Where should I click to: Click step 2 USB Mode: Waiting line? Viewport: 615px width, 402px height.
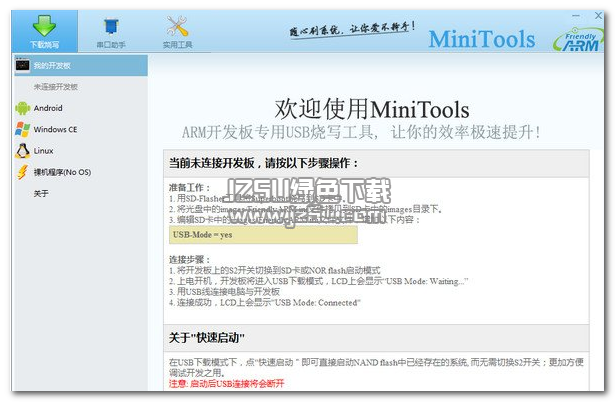coord(318,281)
